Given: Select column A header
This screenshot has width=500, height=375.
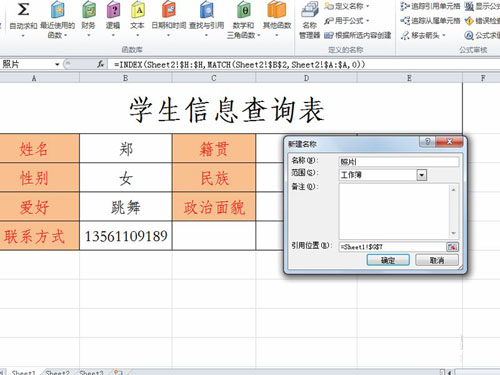Looking at the screenshot, I should 39,78.
